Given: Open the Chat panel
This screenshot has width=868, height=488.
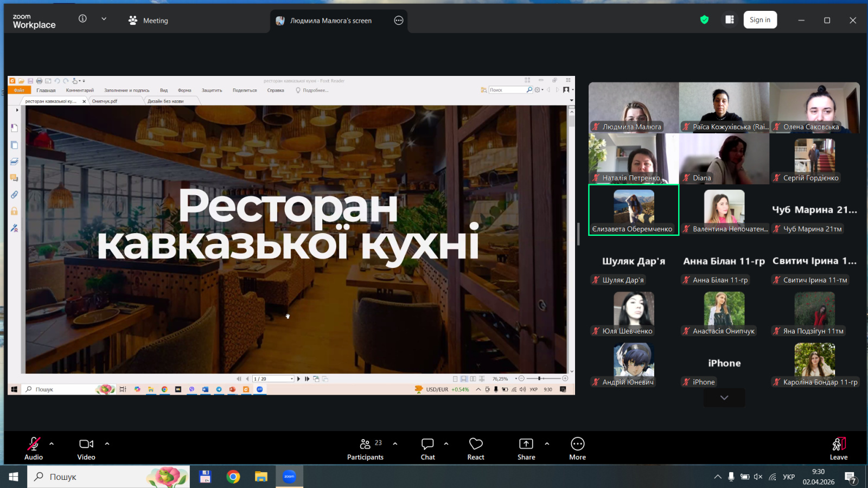Looking at the screenshot, I should (x=427, y=448).
